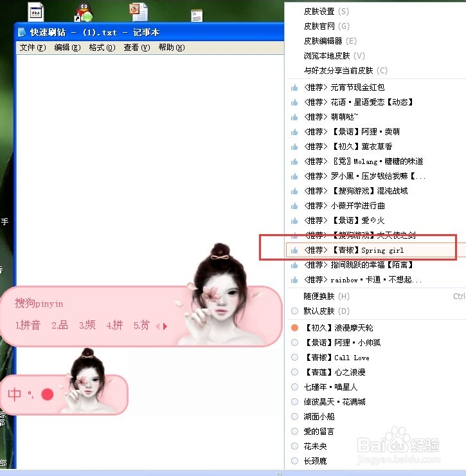Click thumbs-up icon beside 爱の火
This screenshot has height=476, width=466.
coord(294,221)
